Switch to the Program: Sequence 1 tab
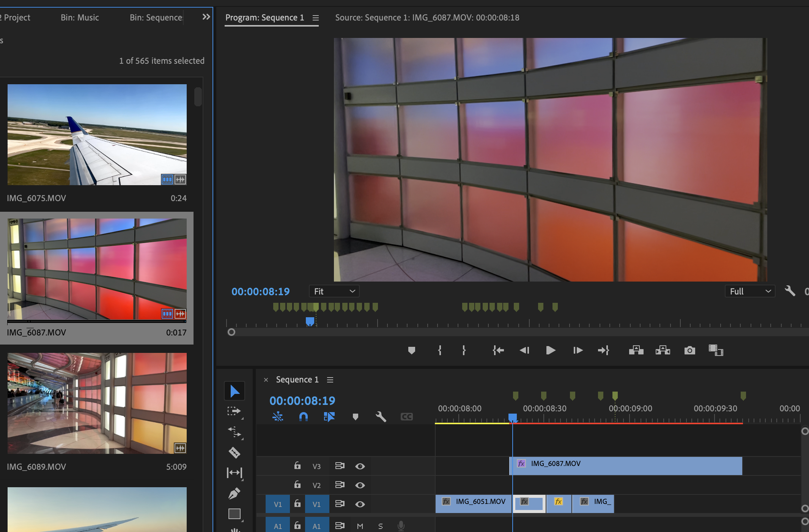The width and height of the screenshot is (809, 532). click(x=265, y=17)
